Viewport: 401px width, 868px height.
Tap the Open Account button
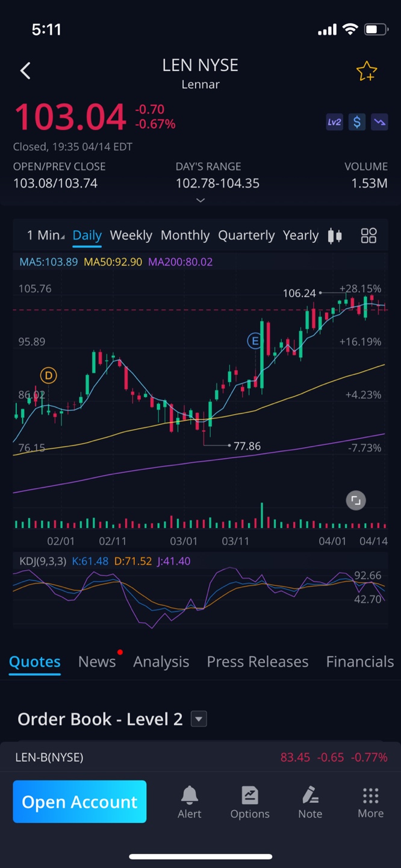[x=79, y=802]
